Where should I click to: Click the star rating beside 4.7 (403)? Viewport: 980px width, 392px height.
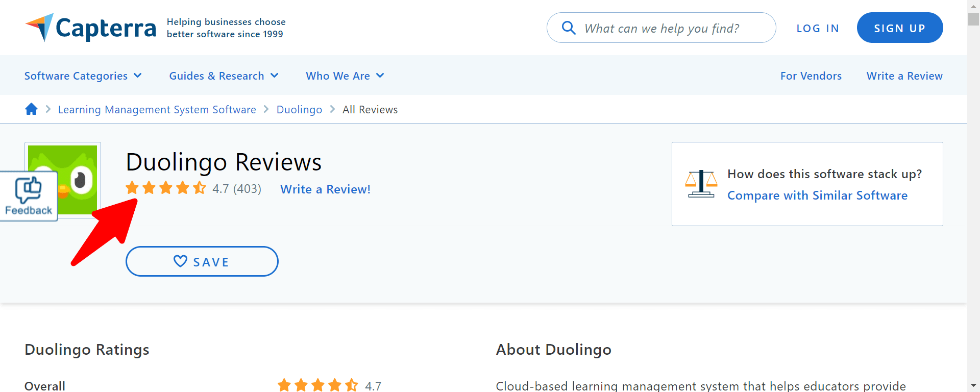tap(165, 188)
